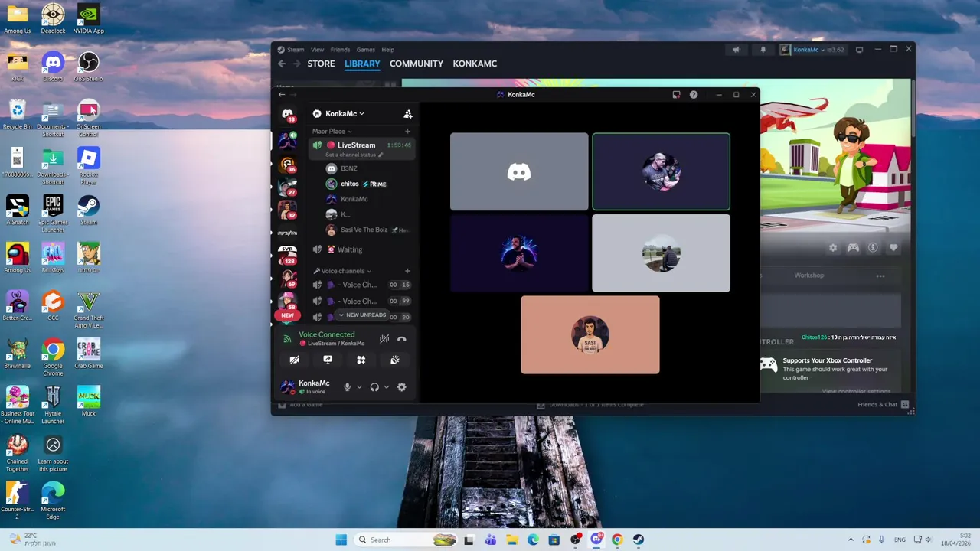Open the server with 27 notifications

(287, 187)
